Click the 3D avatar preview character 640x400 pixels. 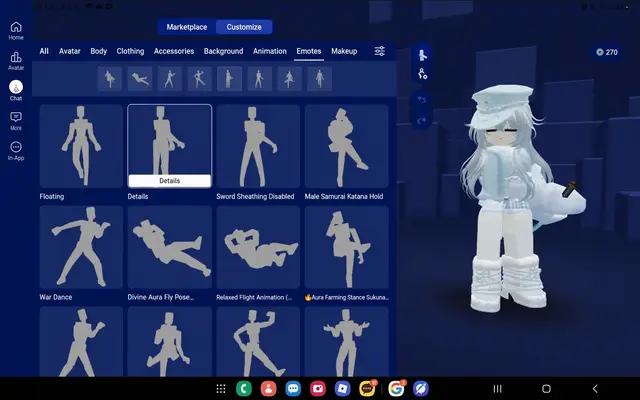518,198
